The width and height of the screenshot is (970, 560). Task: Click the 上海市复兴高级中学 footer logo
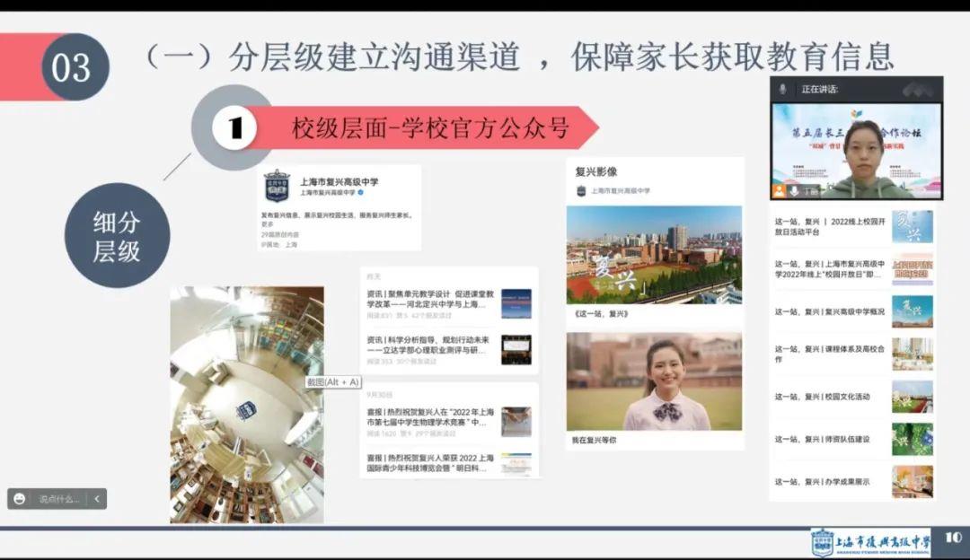coord(870,543)
